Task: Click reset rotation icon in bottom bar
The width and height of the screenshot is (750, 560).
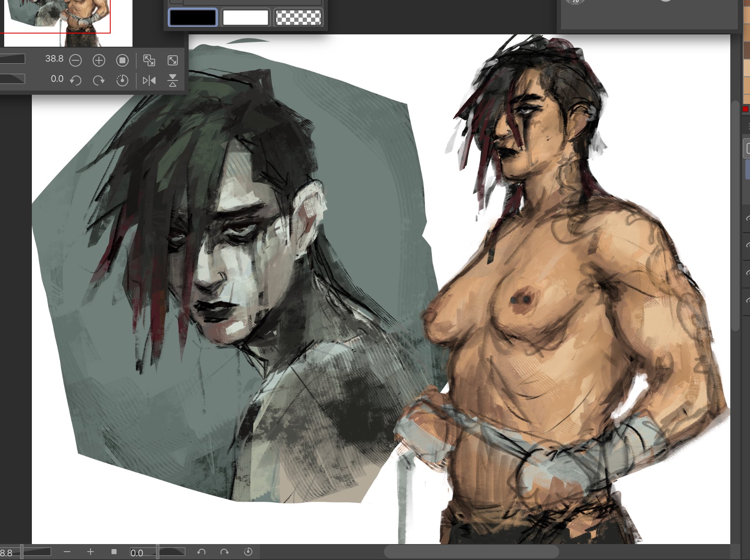Action: pyautogui.click(x=248, y=552)
